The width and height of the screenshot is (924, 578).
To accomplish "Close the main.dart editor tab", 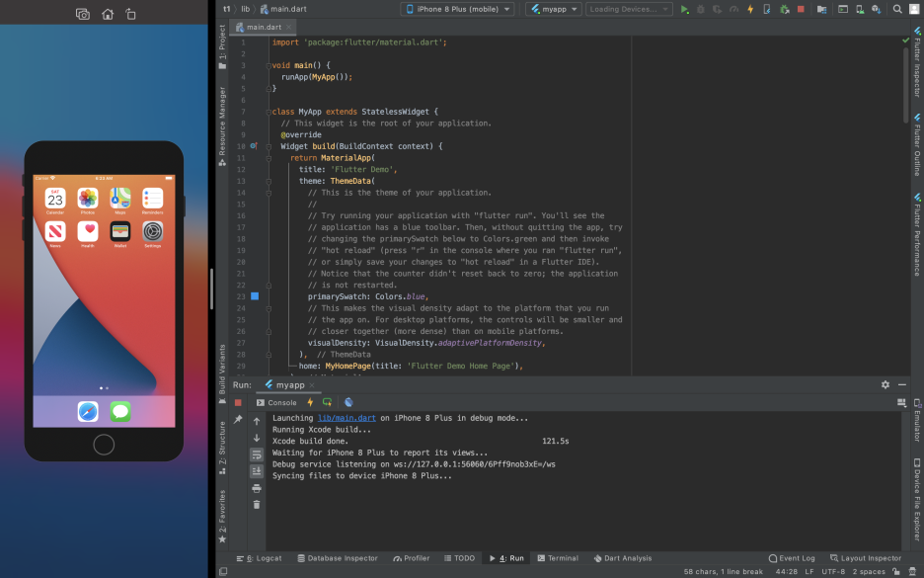I will pyautogui.click(x=288, y=27).
